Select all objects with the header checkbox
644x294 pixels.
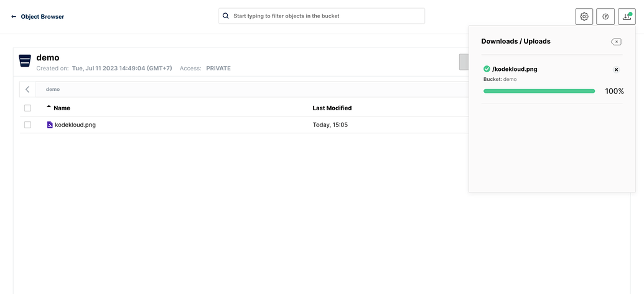[x=27, y=108]
